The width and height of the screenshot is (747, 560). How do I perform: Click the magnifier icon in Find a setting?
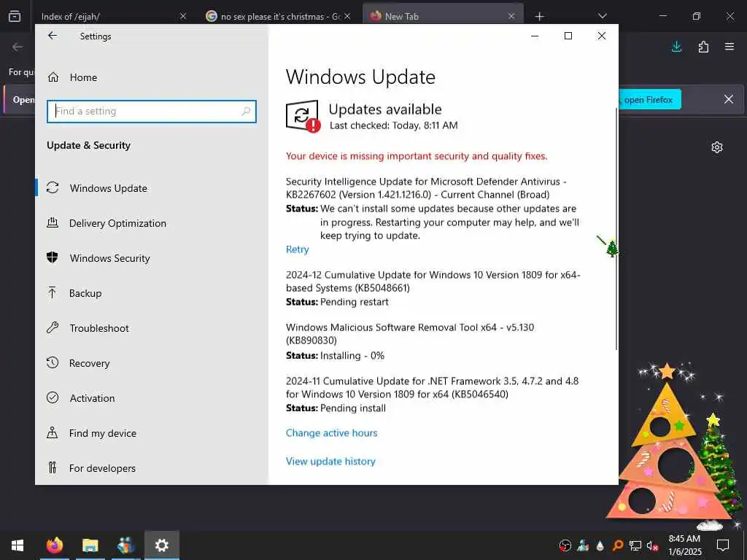click(246, 112)
